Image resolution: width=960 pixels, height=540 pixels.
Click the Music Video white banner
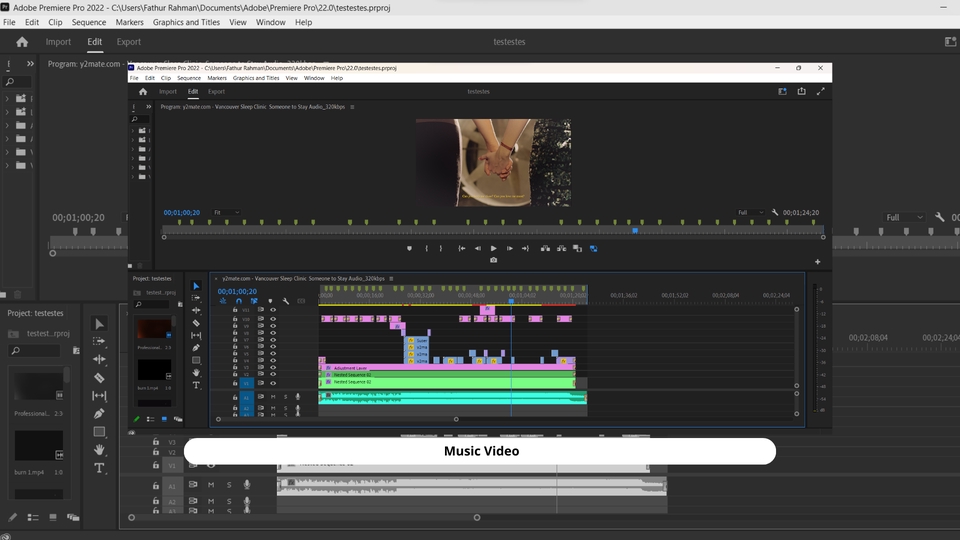point(480,451)
